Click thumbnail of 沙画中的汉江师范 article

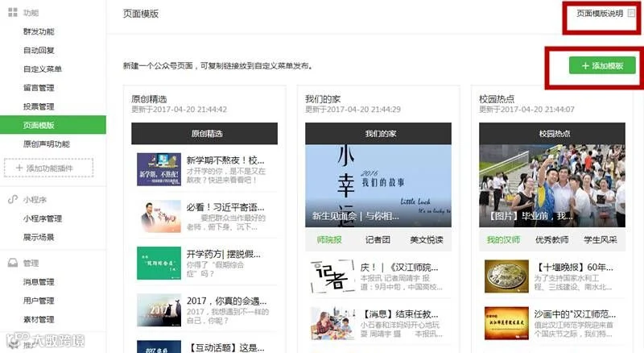[506, 323]
